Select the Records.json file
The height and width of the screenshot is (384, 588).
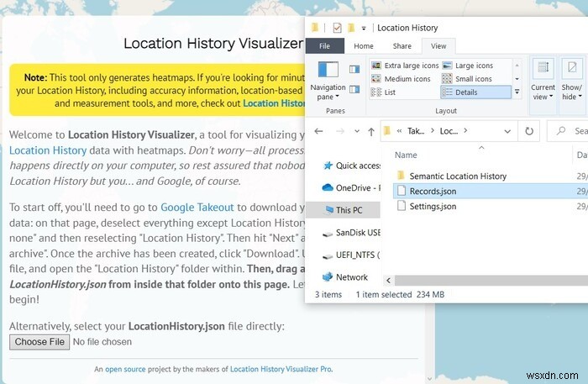(491, 192)
